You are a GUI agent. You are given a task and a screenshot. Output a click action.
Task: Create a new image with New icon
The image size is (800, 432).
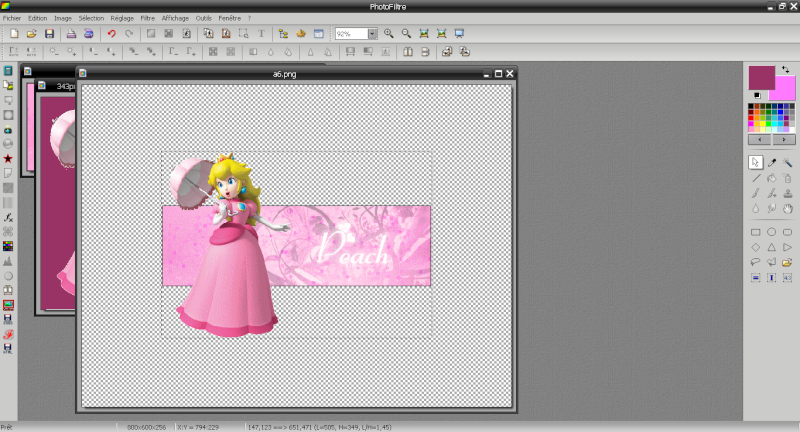[x=14, y=34]
